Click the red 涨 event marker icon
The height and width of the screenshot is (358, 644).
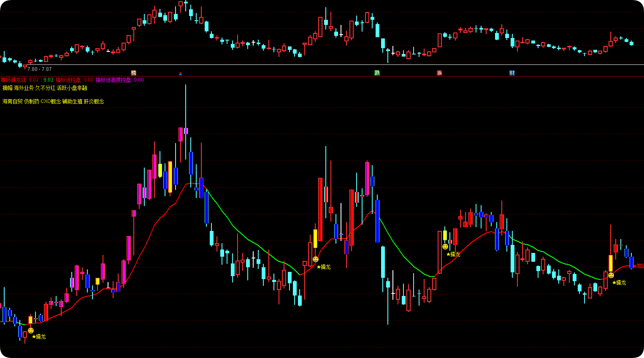439,73
